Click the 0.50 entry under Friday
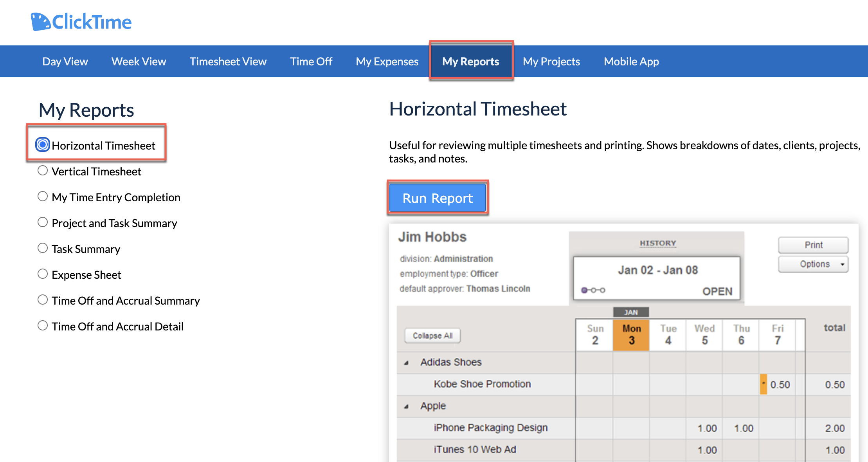The width and height of the screenshot is (868, 462). (780, 385)
